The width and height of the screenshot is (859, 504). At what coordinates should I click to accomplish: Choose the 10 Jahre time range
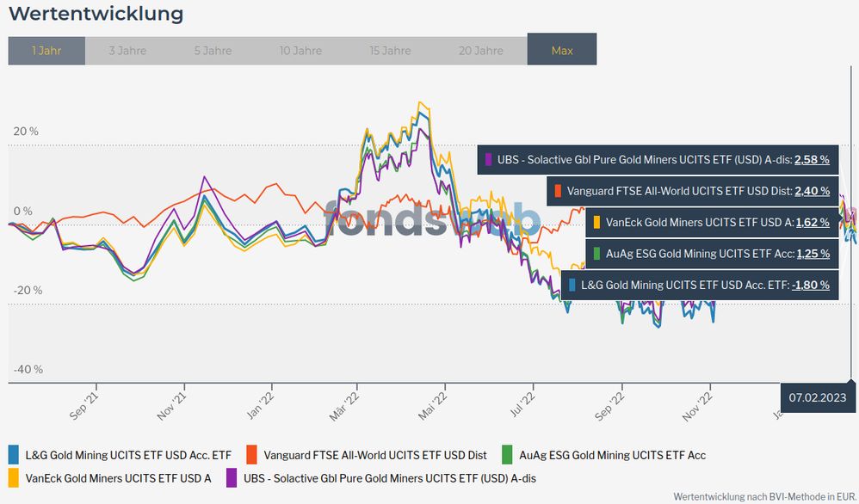pyautogui.click(x=300, y=51)
